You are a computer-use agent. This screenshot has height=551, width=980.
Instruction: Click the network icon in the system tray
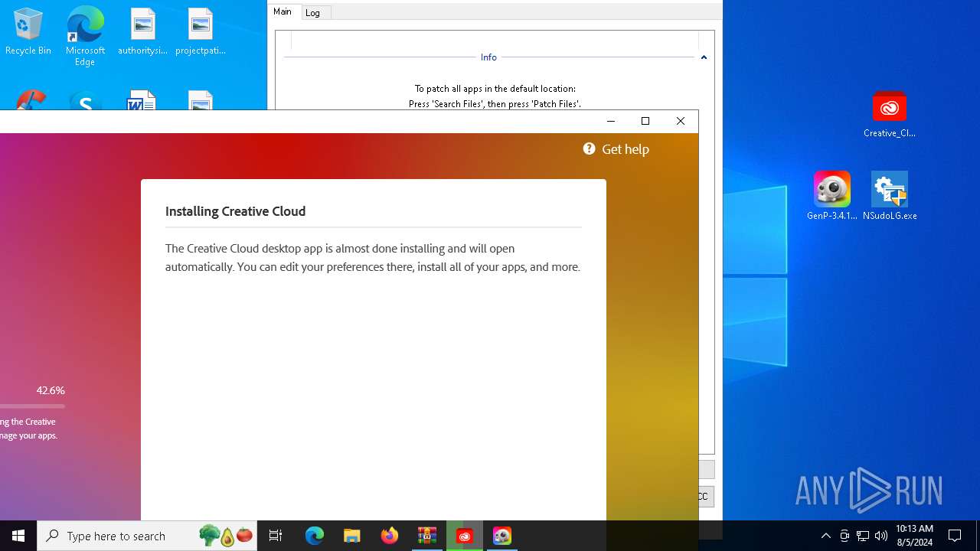coord(863,536)
